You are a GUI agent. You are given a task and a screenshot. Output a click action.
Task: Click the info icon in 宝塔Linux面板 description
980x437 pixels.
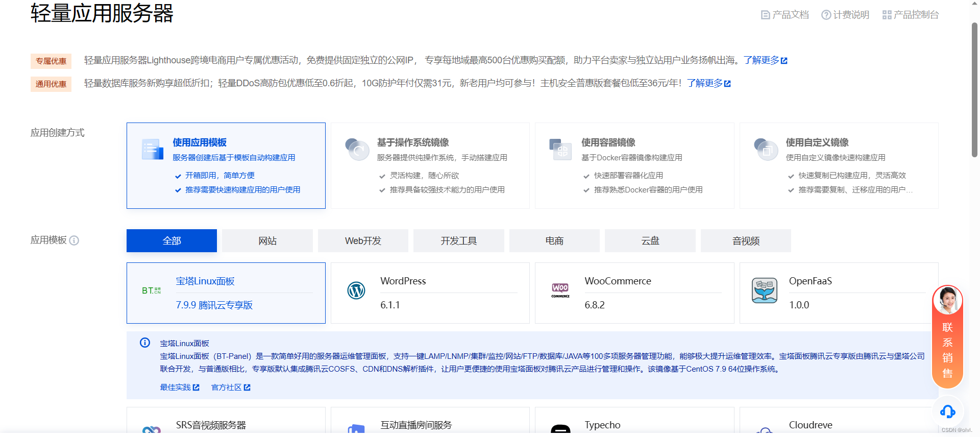point(145,343)
